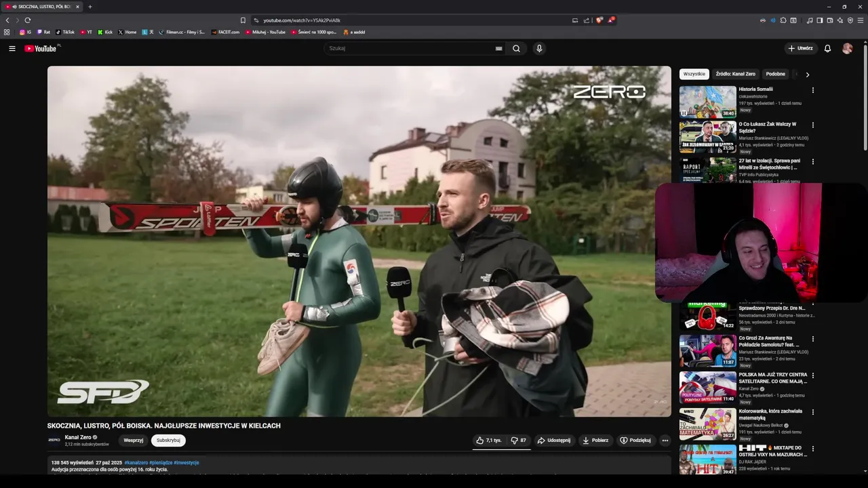This screenshot has height=488, width=868.
Task: Click the #kanalzero hashtag link
Action: 136,462
